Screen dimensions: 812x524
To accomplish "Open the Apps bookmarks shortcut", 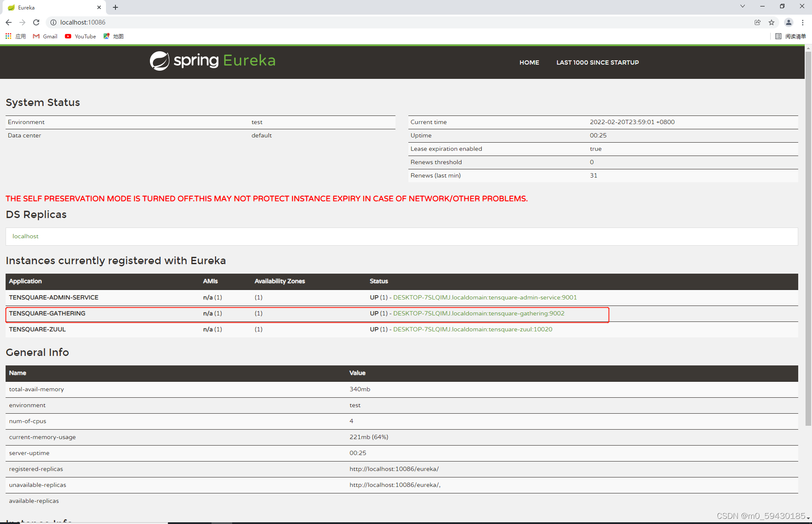I will pyautogui.click(x=16, y=36).
